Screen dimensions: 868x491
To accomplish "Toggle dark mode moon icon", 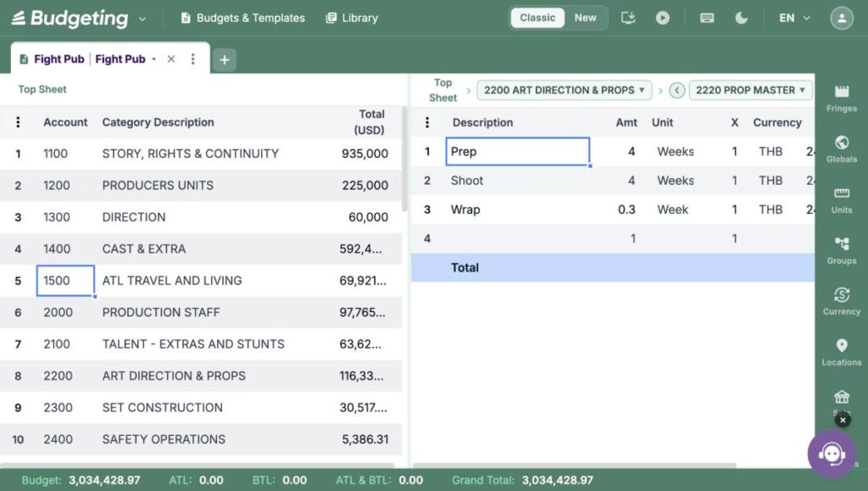I will coord(741,18).
